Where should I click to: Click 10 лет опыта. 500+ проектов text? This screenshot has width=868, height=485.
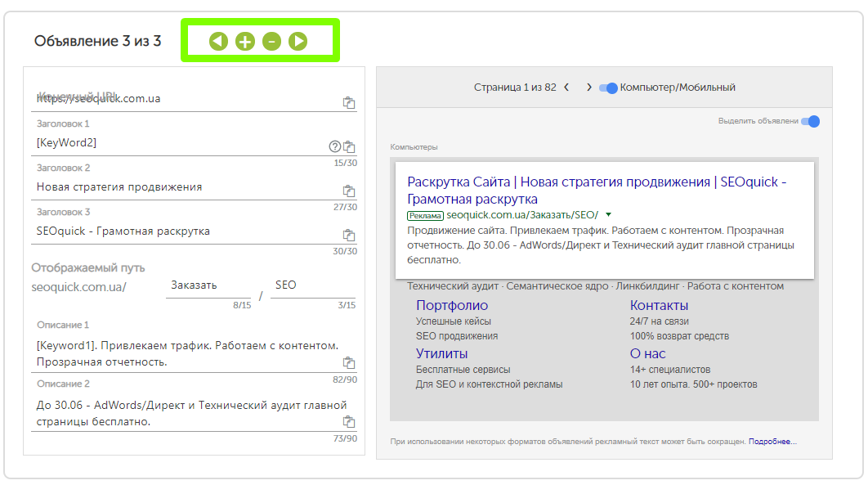[x=693, y=384]
